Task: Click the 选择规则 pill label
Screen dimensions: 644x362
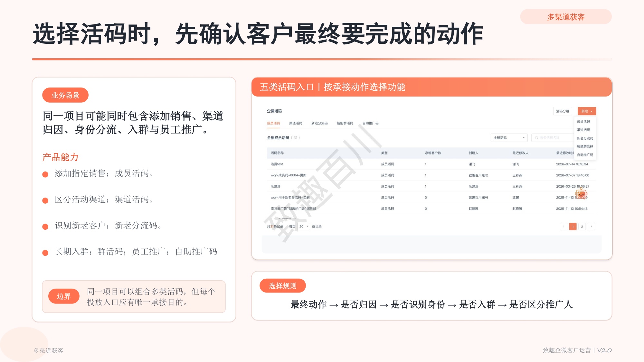Action: (x=282, y=286)
